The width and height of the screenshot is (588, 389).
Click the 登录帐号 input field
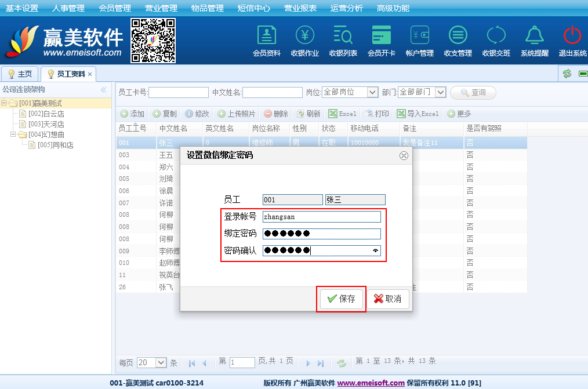[321, 217]
